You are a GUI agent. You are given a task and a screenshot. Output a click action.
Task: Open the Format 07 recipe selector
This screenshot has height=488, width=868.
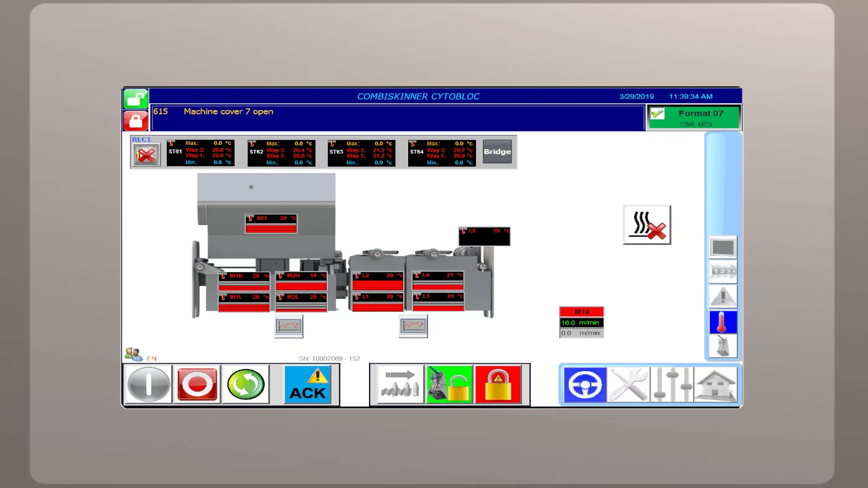(x=694, y=117)
